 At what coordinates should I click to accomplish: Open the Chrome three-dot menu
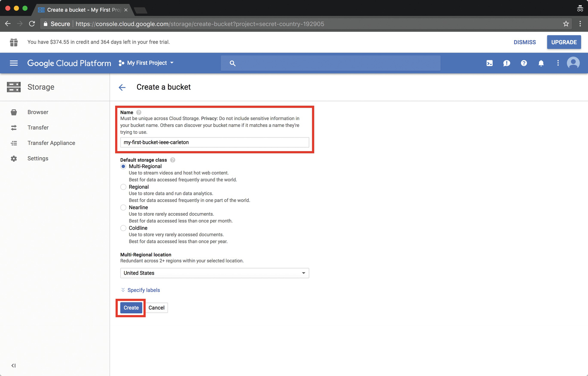coord(580,24)
